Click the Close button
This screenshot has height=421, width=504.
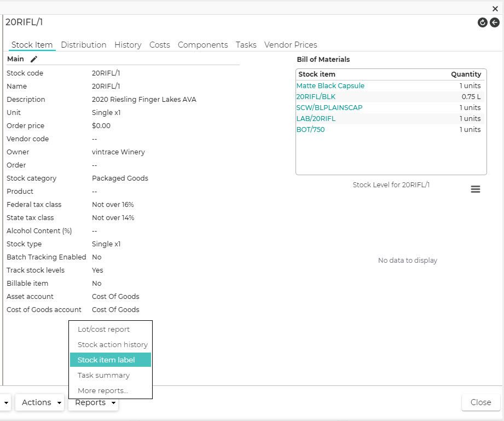(x=480, y=402)
